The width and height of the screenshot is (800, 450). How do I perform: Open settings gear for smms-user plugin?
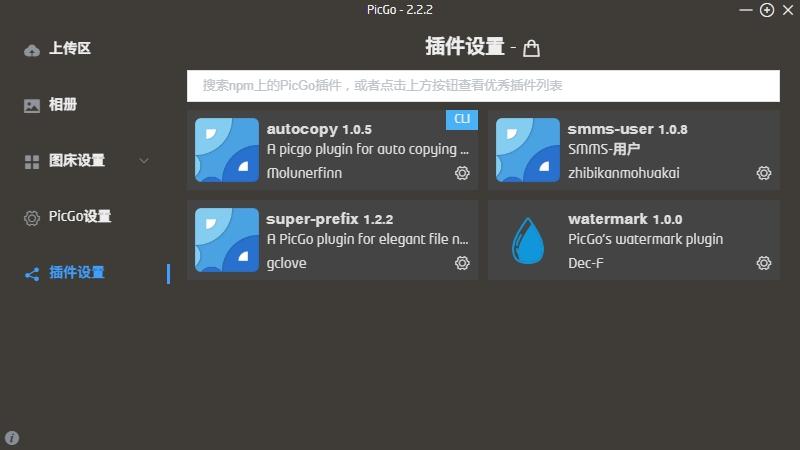tap(764, 173)
